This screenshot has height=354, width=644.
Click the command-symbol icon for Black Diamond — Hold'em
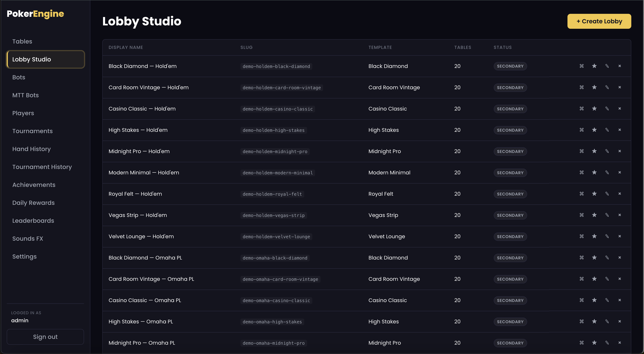pos(581,66)
